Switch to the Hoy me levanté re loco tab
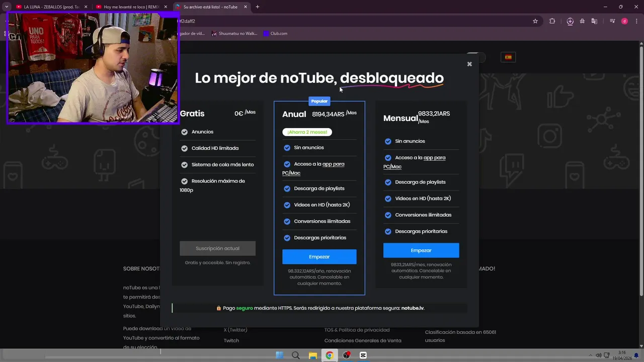 tap(131, 7)
